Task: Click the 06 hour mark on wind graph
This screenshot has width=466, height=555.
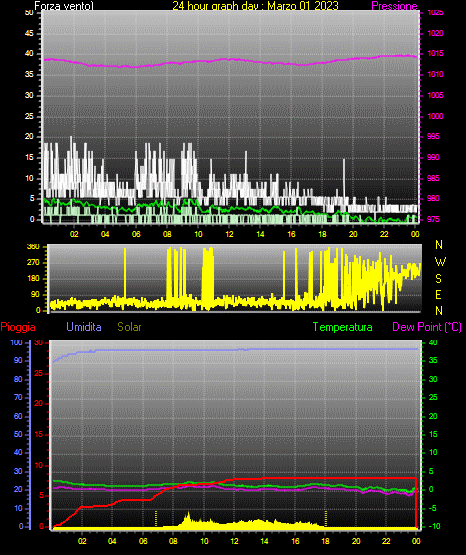Action: pyautogui.click(x=136, y=234)
